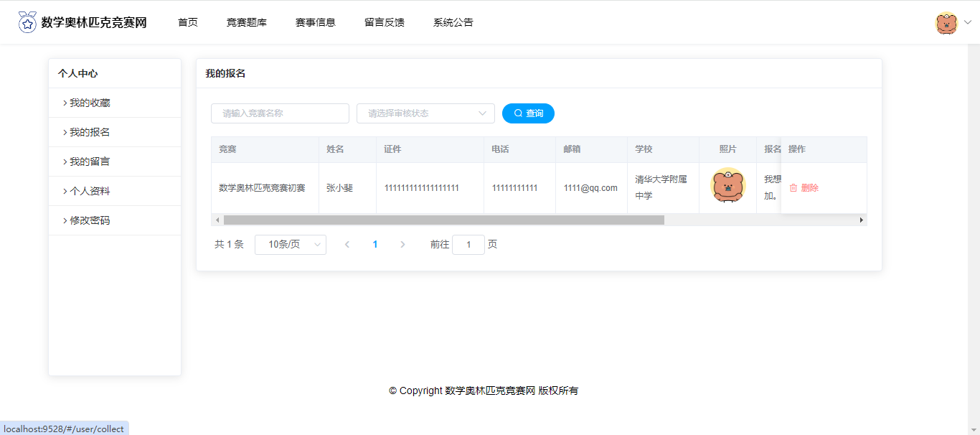
Task: Click the 删除 link in the table row
Action: [x=810, y=188]
